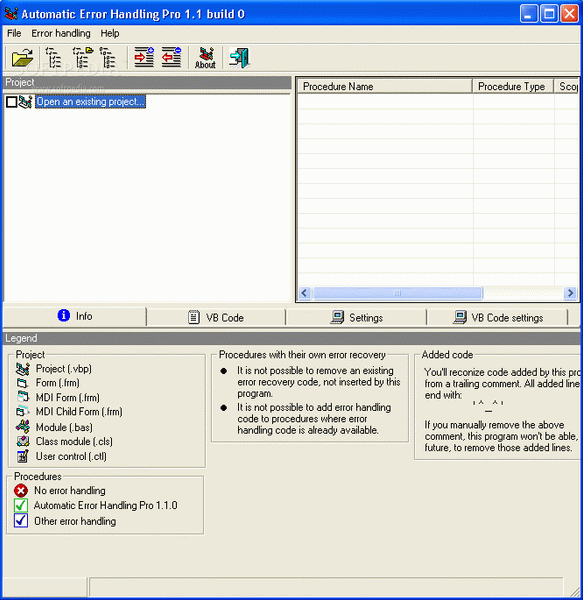Click the Class module (.cls) legend icon
The height and width of the screenshot is (600, 583).
point(23,441)
